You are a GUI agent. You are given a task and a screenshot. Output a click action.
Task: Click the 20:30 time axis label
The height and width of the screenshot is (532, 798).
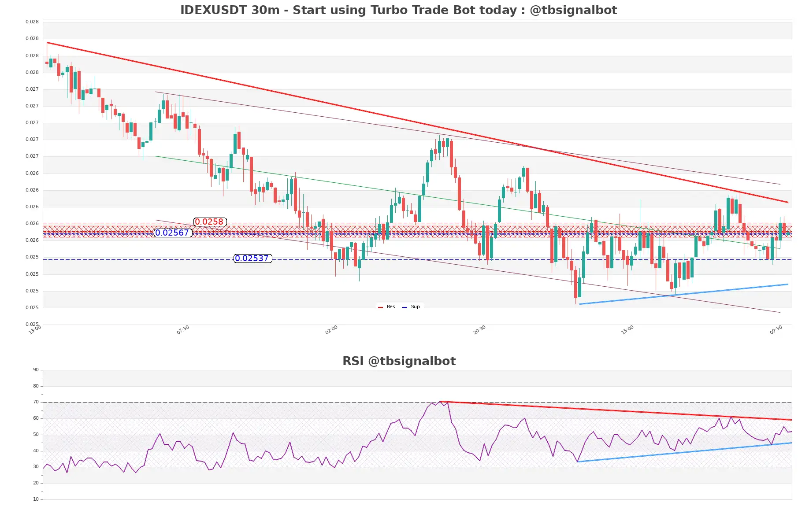click(x=479, y=330)
